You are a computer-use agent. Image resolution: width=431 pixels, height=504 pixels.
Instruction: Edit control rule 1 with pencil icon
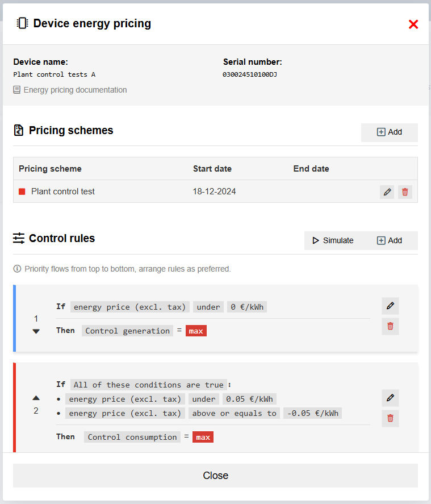point(390,306)
